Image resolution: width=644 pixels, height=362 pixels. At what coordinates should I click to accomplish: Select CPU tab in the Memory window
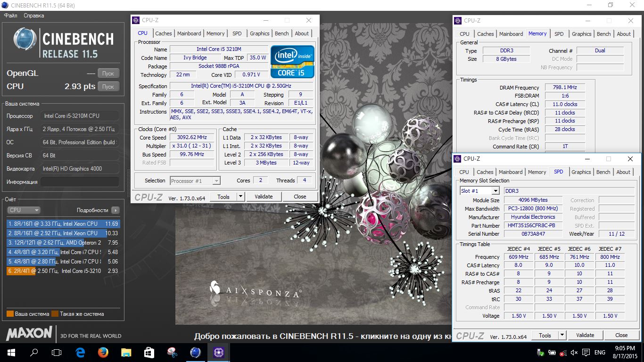pyautogui.click(x=464, y=34)
